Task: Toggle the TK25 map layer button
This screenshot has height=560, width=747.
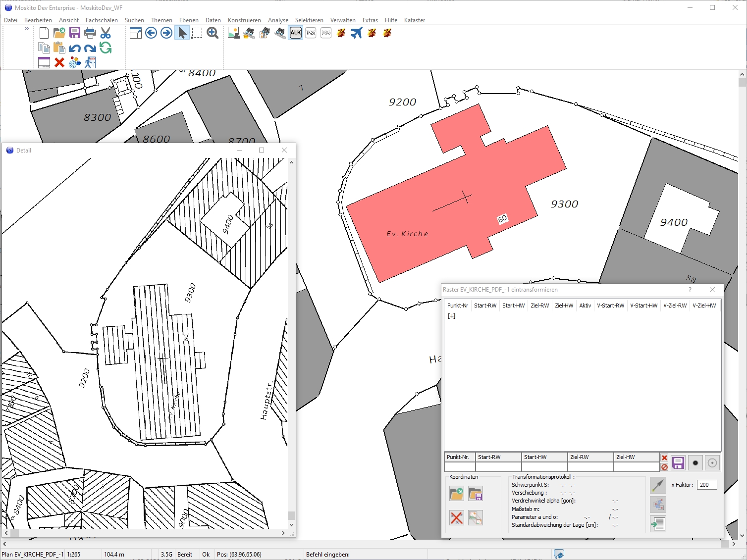Action: 311,33
